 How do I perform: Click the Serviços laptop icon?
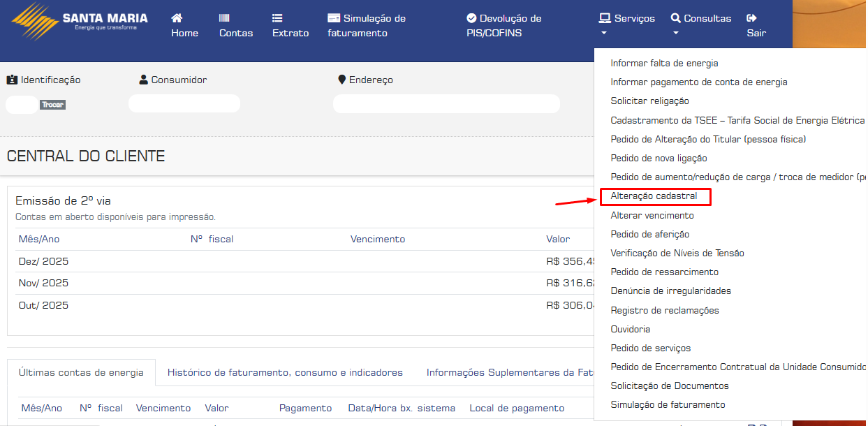pos(605,18)
